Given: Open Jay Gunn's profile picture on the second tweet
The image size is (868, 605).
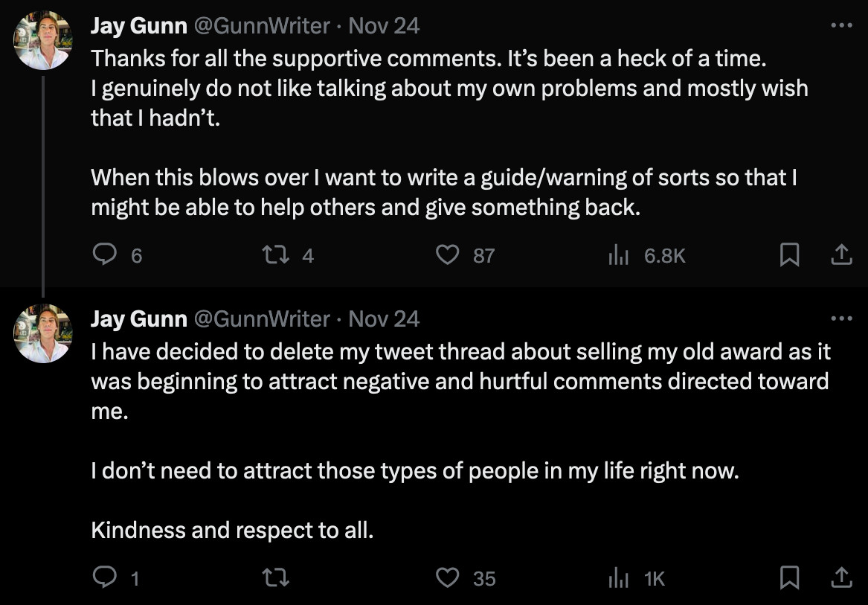Looking at the screenshot, I should (x=42, y=333).
